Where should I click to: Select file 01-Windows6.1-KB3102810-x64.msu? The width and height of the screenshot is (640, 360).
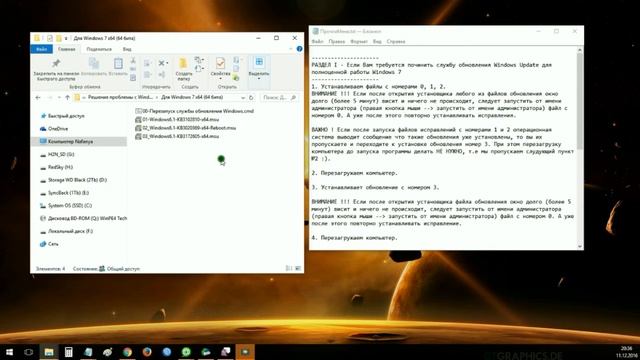coord(177,120)
